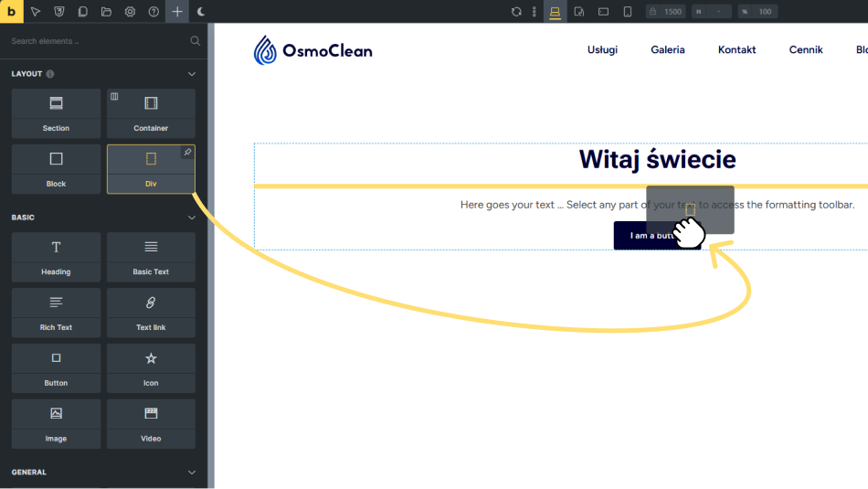868x489 pixels.
Task: Open the Help question mark icon
Action: (153, 12)
